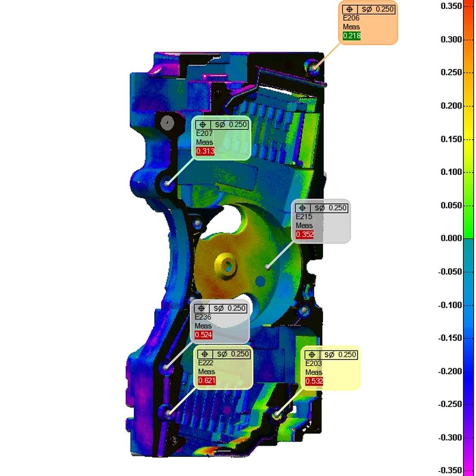Image resolution: width=476 pixels, height=476 pixels.
Task: Click the Meas label in E203 callout
Action: pos(314,372)
